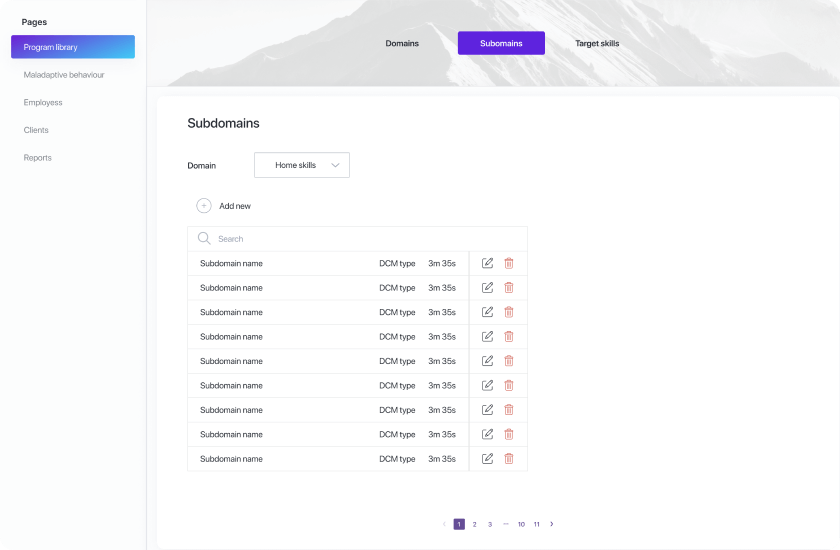Open the Clients page in sidebar
Image resolution: width=840 pixels, height=550 pixels.
[x=36, y=130]
